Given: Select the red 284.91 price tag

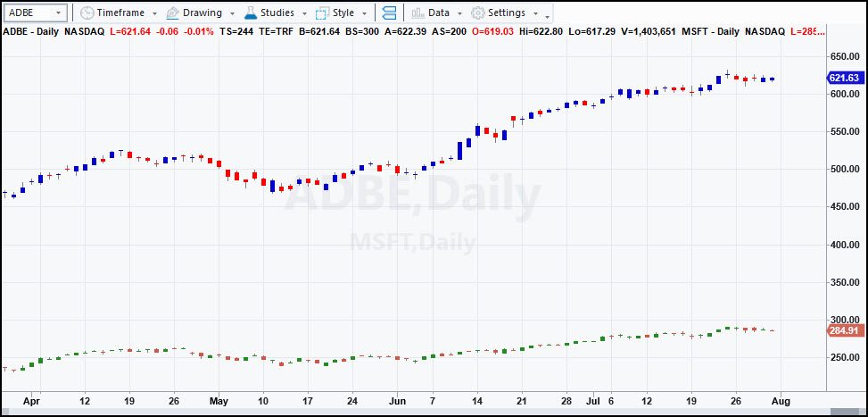Looking at the screenshot, I should [844, 331].
